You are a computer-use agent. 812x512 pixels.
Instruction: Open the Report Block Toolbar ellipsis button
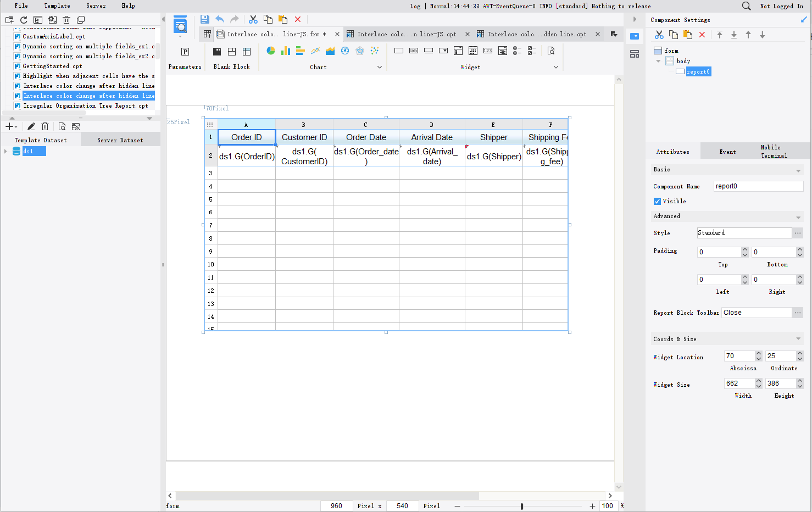[798, 313]
